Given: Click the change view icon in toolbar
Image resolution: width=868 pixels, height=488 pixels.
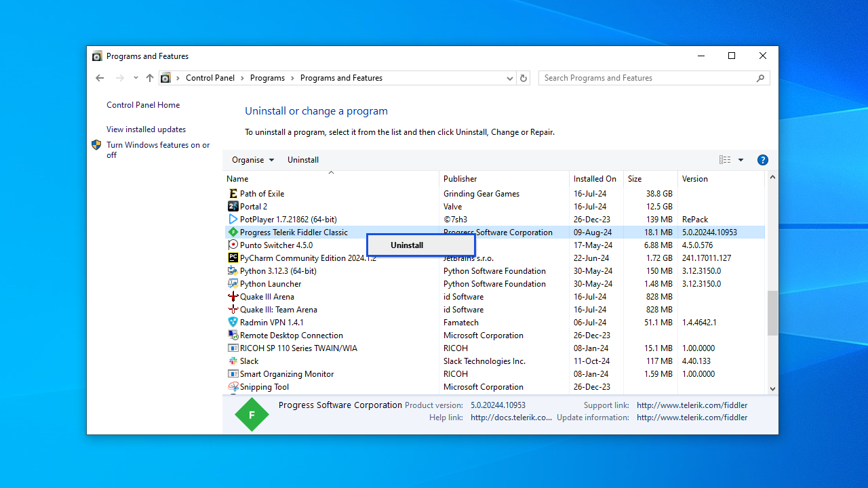Looking at the screenshot, I should (x=725, y=160).
